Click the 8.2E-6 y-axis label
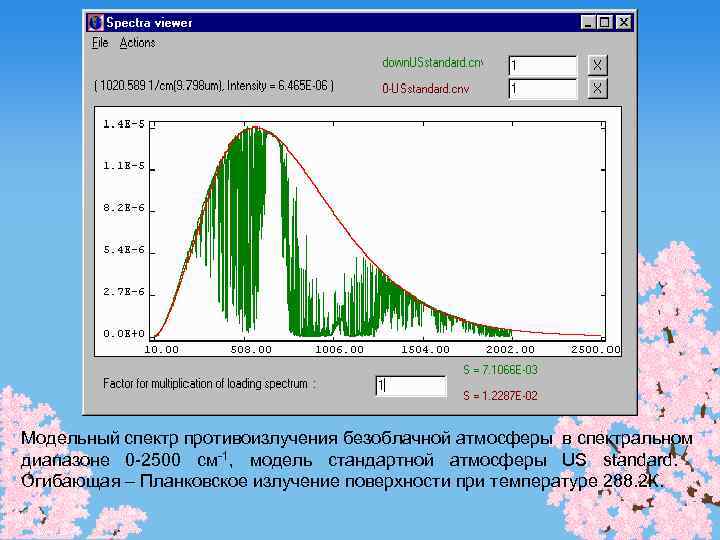The width and height of the screenshot is (720, 540). (124, 208)
